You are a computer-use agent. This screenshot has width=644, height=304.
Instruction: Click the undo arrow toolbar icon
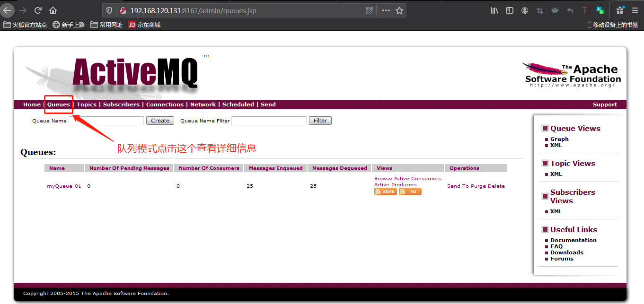[570, 10]
